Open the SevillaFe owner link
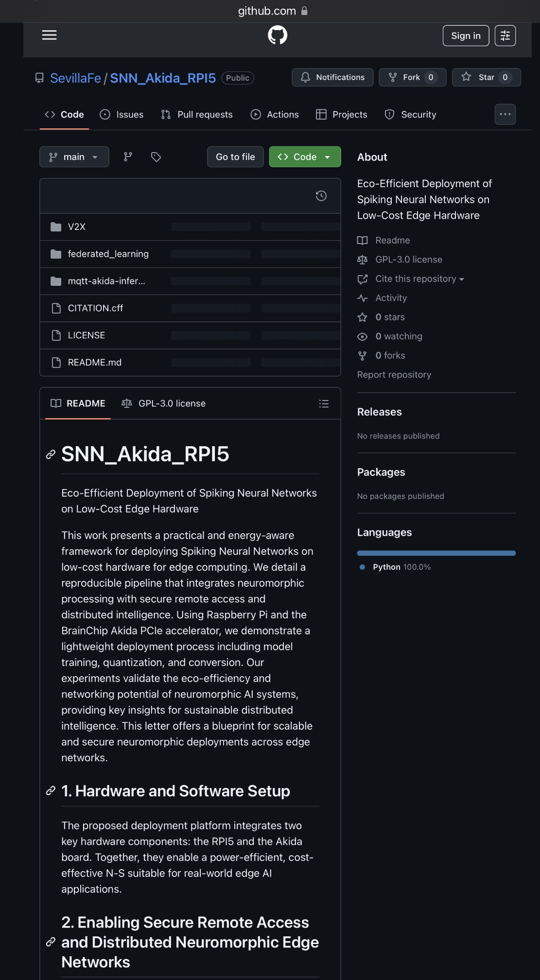Image resolution: width=540 pixels, height=980 pixels. [x=75, y=78]
